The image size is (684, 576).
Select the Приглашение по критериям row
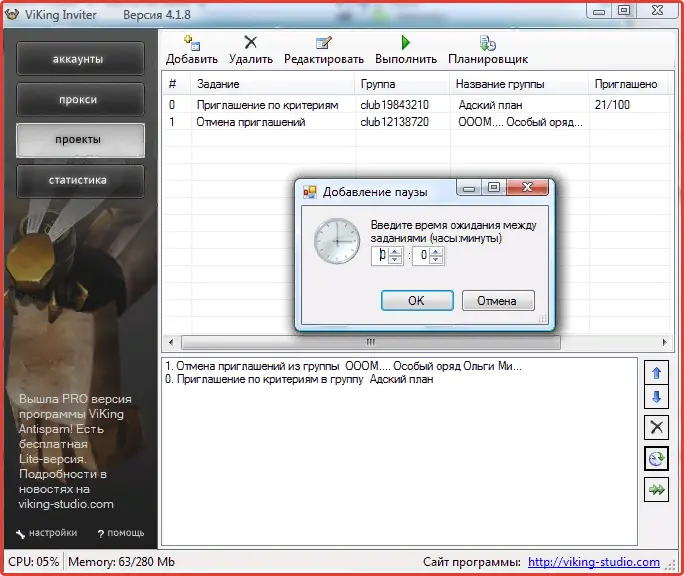tap(416, 105)
